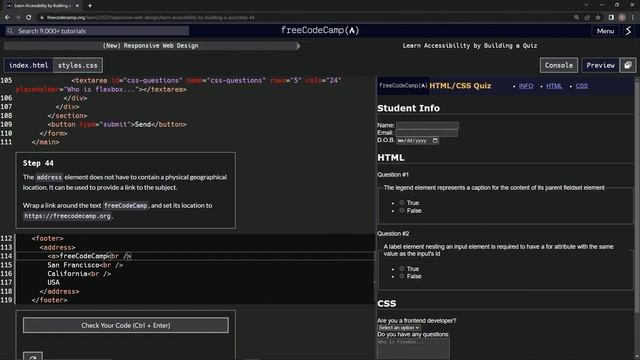This screenshot has height=360, width=640.
Task: Toggle the Console panel
Action: 558,65
